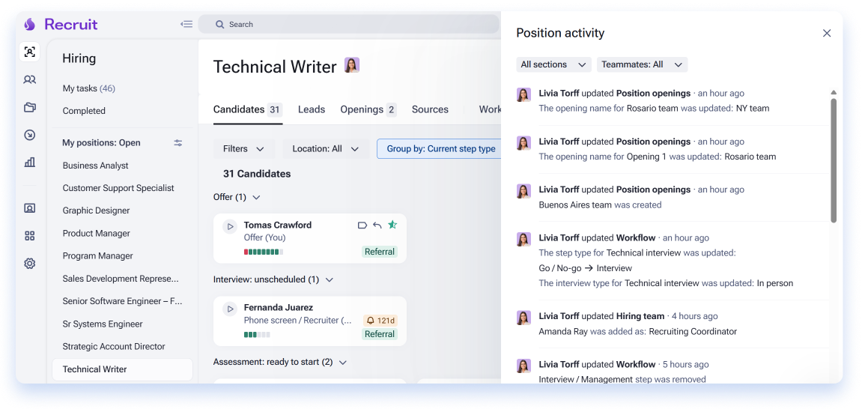Click the reply arrow on Tomas Crawford card
868x409 pixels.
[377, 225]
